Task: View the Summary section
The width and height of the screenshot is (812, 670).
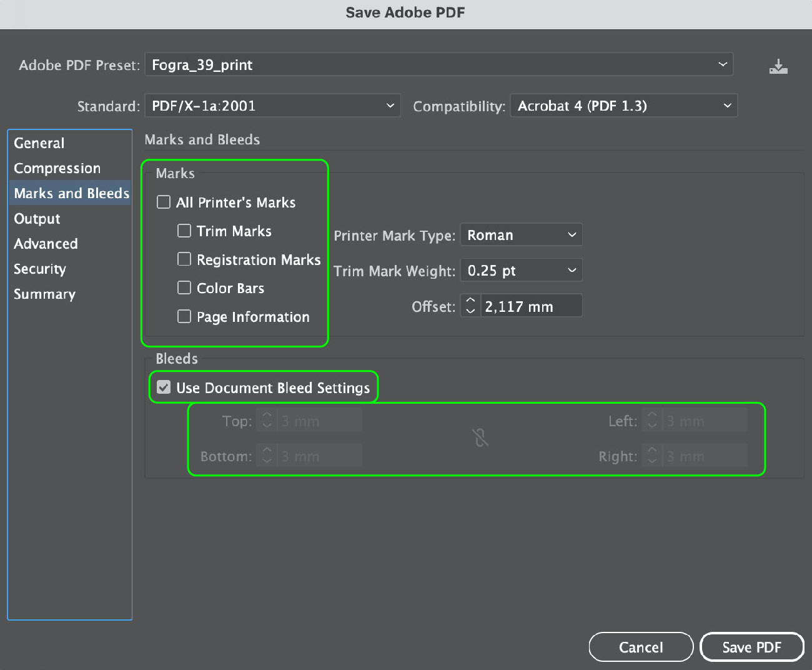Action: pos(69,294)
